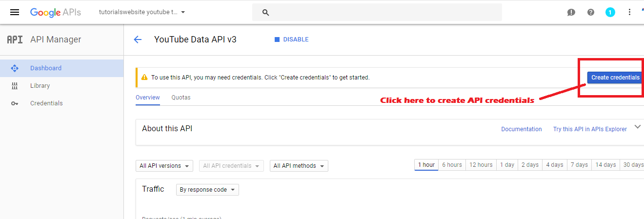The height and width of the screenshot is (219, 644).
Task: Open the three-dot more options menu
Action: [x=629, y=12]
